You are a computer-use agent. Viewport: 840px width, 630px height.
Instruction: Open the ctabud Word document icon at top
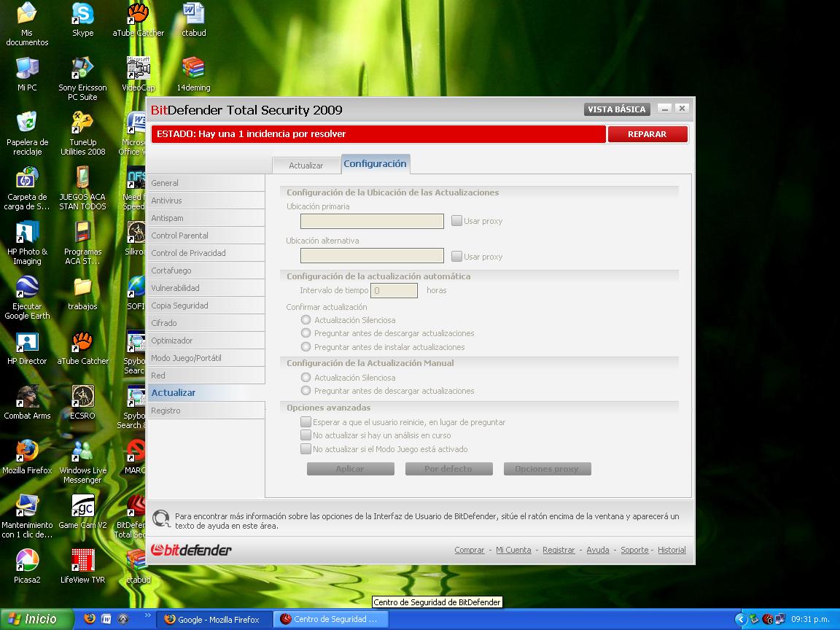(193, 20)
